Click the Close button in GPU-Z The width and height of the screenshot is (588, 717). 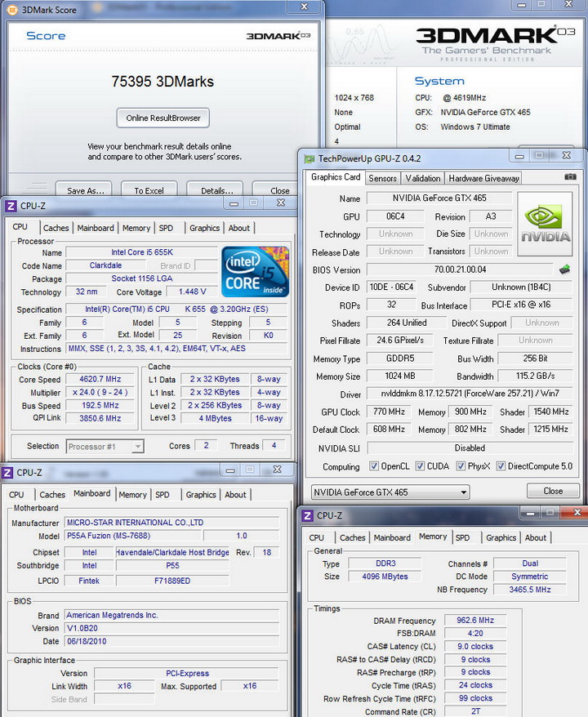(553, 491)
